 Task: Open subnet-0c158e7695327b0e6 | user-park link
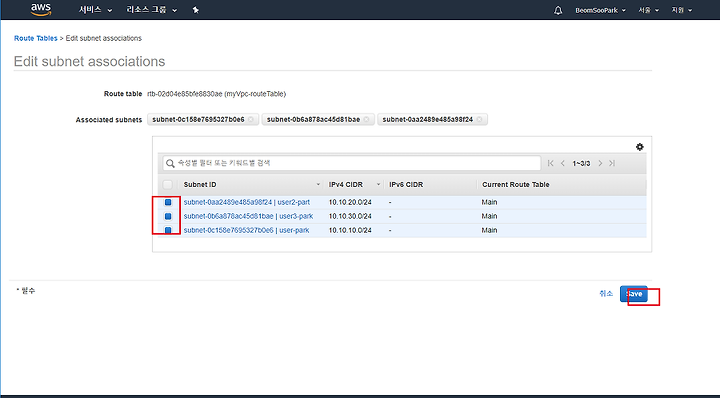pyautogui.click(x=246, y=230)
